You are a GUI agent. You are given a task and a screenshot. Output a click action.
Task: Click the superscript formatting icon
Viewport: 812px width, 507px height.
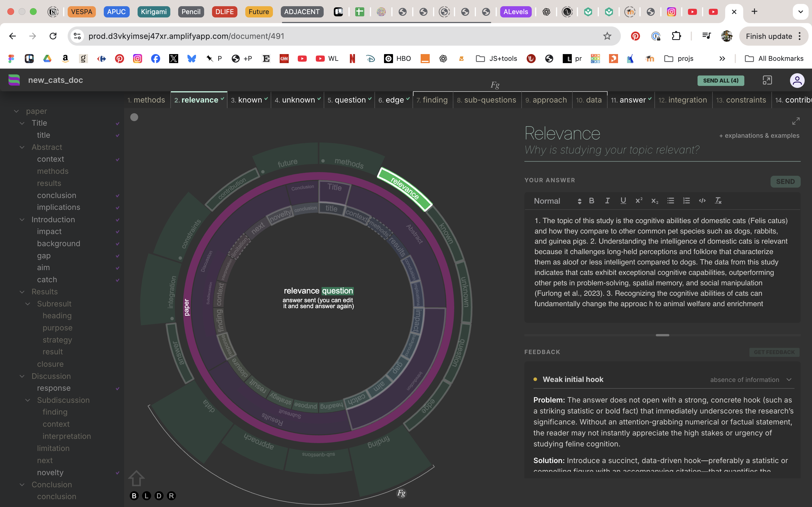click(639, 201)
